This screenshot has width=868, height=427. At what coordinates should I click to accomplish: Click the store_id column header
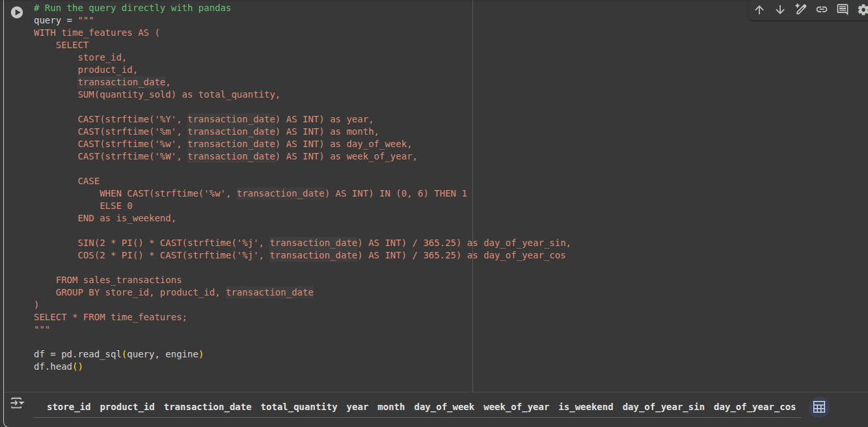pos(68,407)
